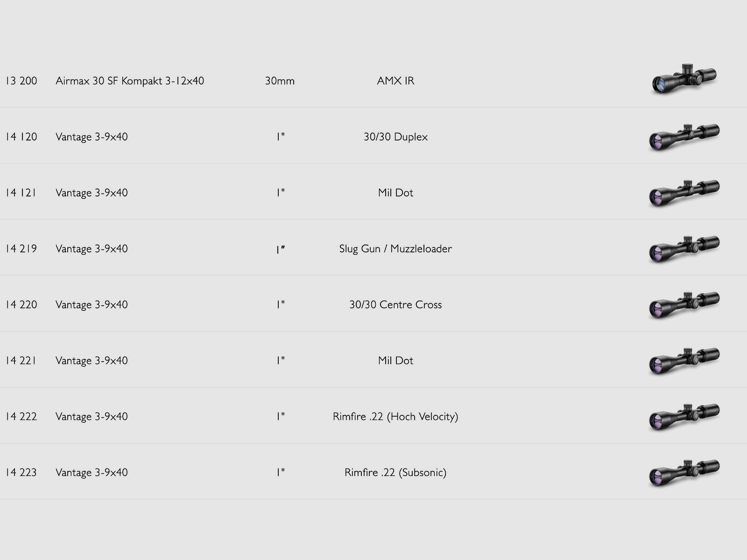
Task: Click product name Airmax 30 SF Kompakt 3-12x40
Action: pyautogui.click(x=130, y=81)
